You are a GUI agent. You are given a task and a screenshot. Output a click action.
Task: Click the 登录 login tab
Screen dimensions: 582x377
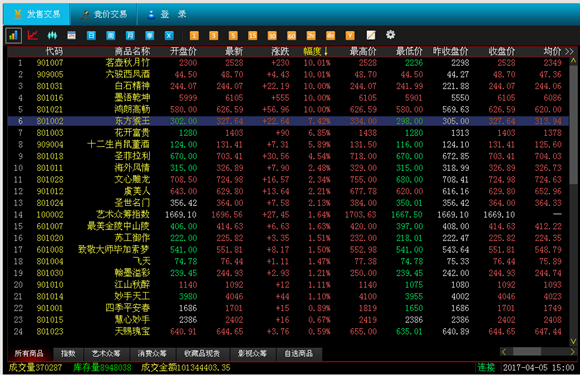(167, 14)
